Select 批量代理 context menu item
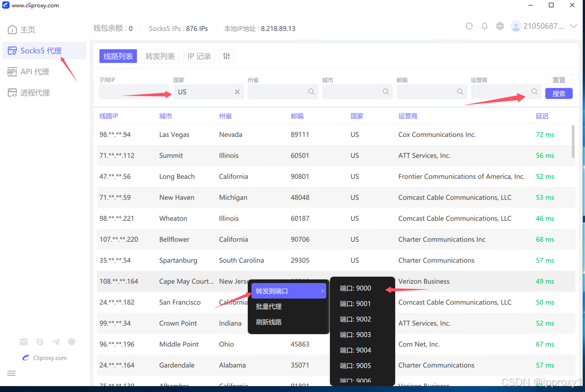This screenshot has width=585, height=392. 289,307
